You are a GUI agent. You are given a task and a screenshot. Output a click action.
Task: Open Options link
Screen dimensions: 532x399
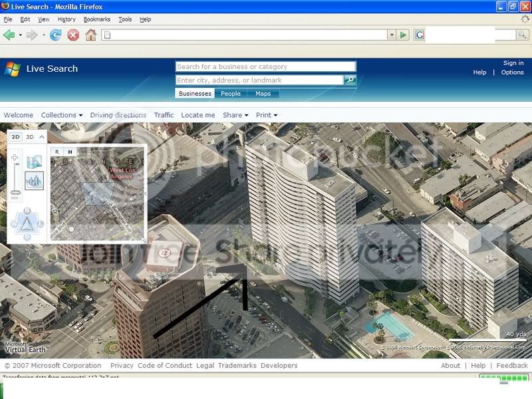[x=512, y=72]
